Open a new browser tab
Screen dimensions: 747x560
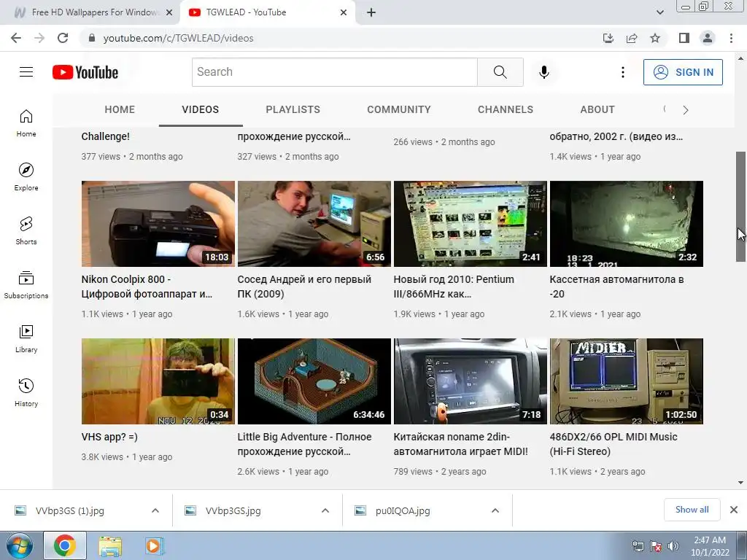[x=371, y=12]
